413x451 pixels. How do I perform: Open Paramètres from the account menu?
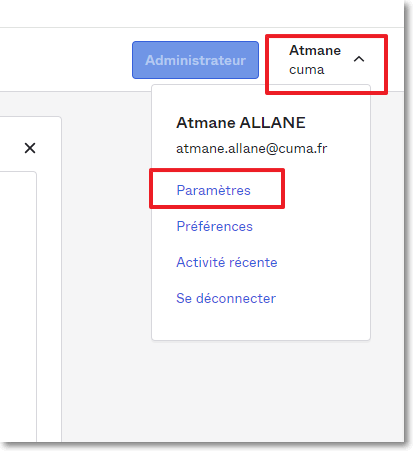pyautogui.click(x=213, y=190)
